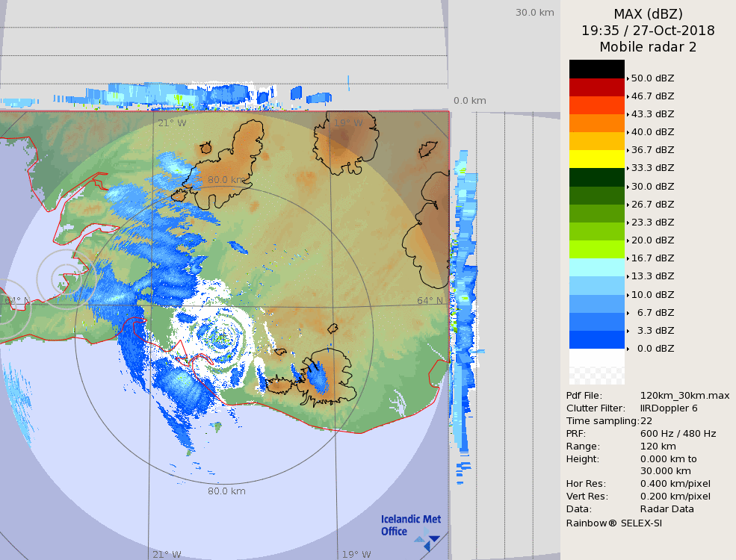Click the MAX (dBZ) title
This screenshot has height=560, width=736.
pyautogui.click(x=648, y=14)
